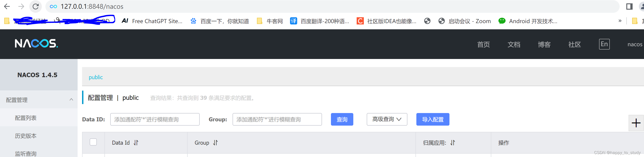Expand the 高级查询 dropdown

pyautogui.click(x=387, y=119)
